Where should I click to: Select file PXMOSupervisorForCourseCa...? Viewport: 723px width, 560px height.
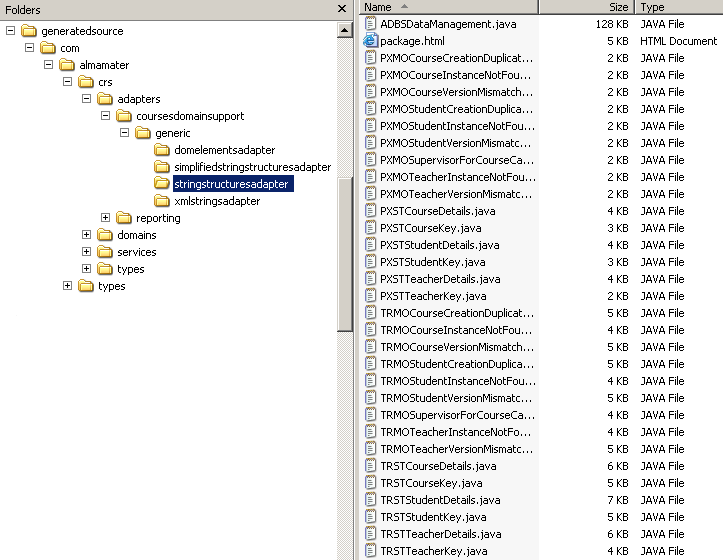point(457,160)
